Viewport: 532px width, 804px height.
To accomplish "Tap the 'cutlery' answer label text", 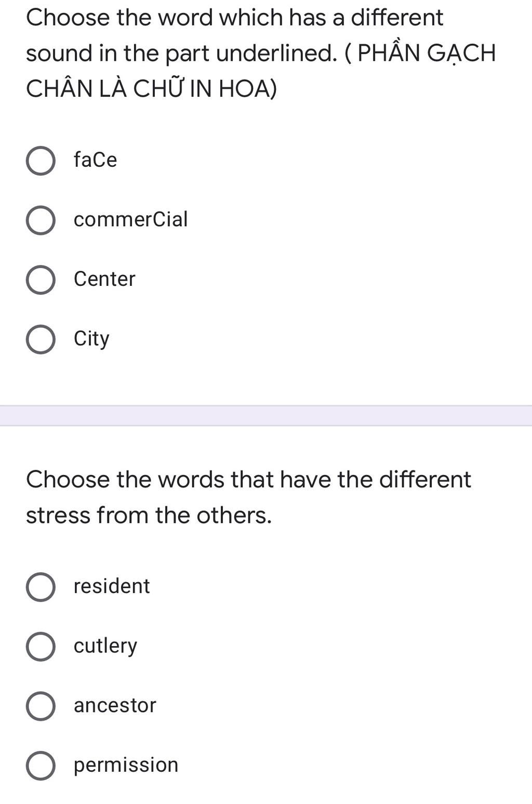I will pos(105,646).
